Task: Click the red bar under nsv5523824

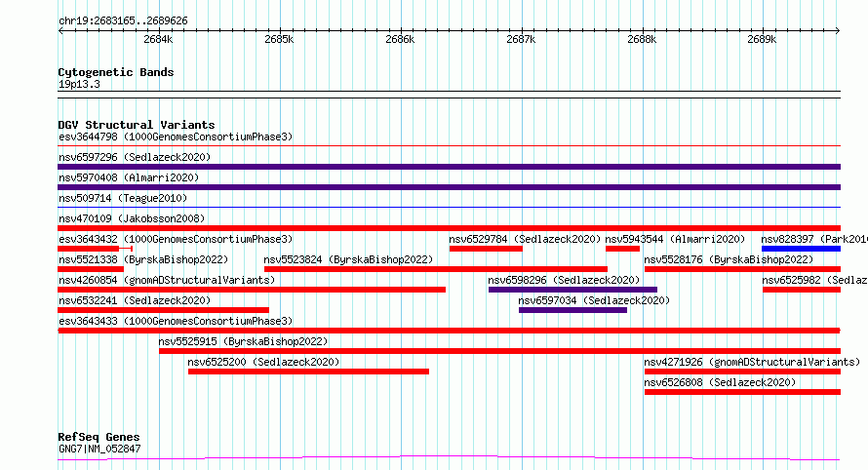Action: [436, 269]
